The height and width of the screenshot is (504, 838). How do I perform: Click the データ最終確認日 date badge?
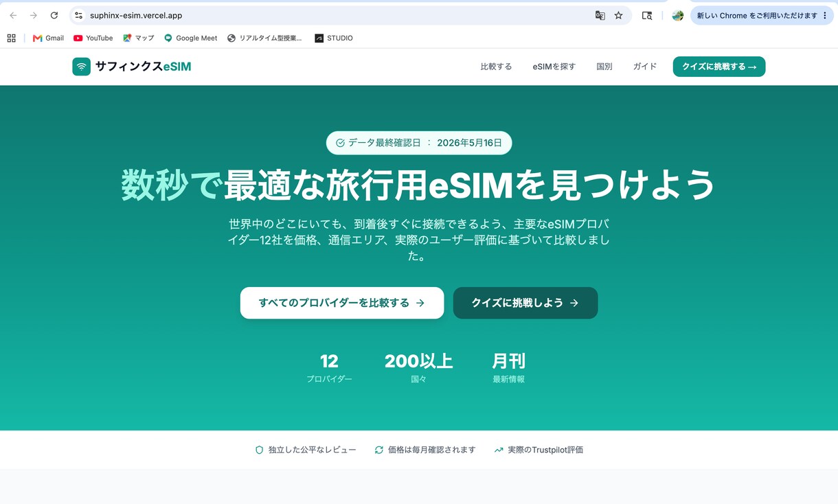[x=419, y=143]
